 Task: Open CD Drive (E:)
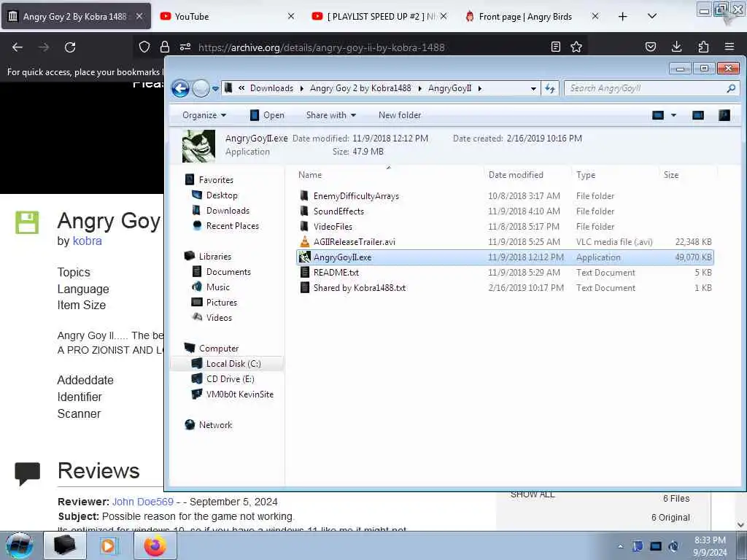pyautogui.click(x=230, y=378)
